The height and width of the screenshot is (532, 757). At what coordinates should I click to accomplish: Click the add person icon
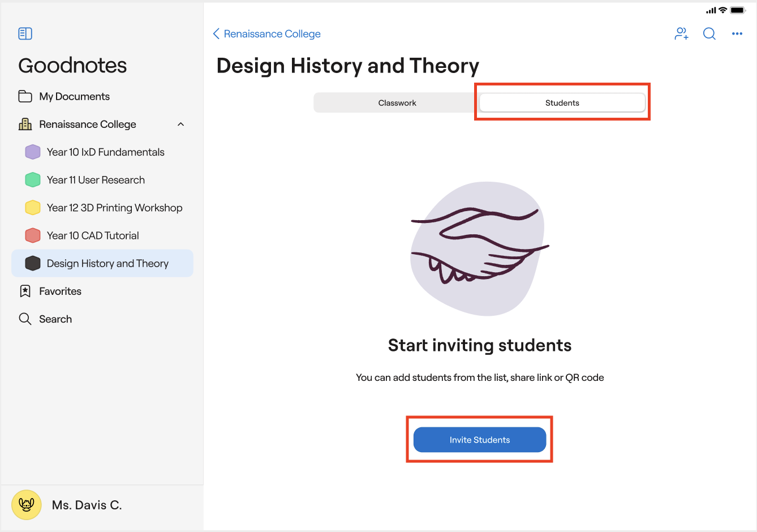(x=681, y=34)
